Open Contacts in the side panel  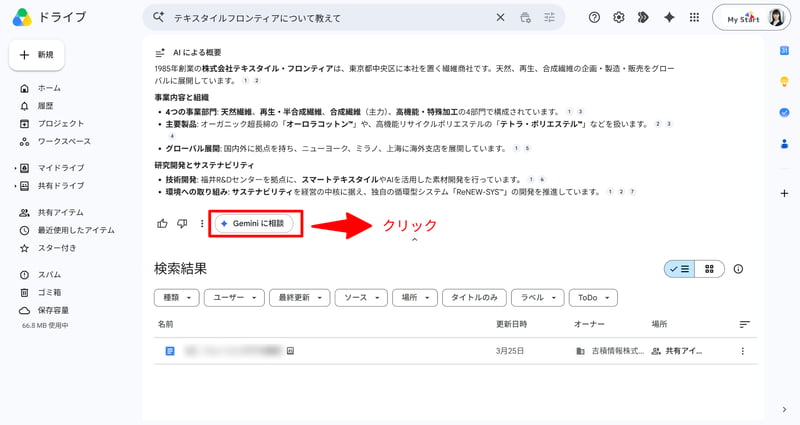click(784, 144)
